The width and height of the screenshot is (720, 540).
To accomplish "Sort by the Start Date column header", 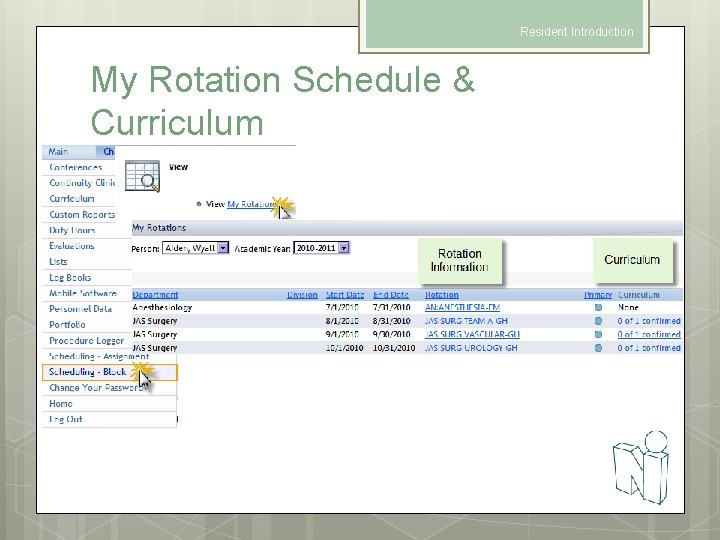I will coord(345,295).
